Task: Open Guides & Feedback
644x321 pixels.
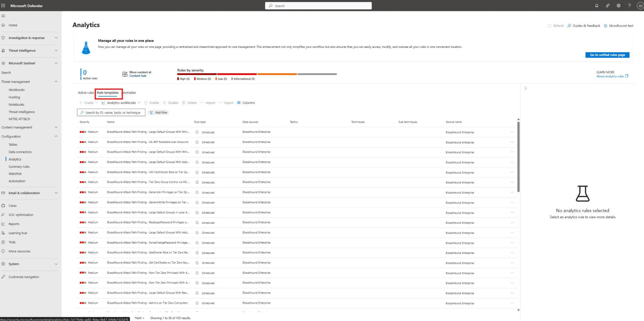Action: coord(584,25)
